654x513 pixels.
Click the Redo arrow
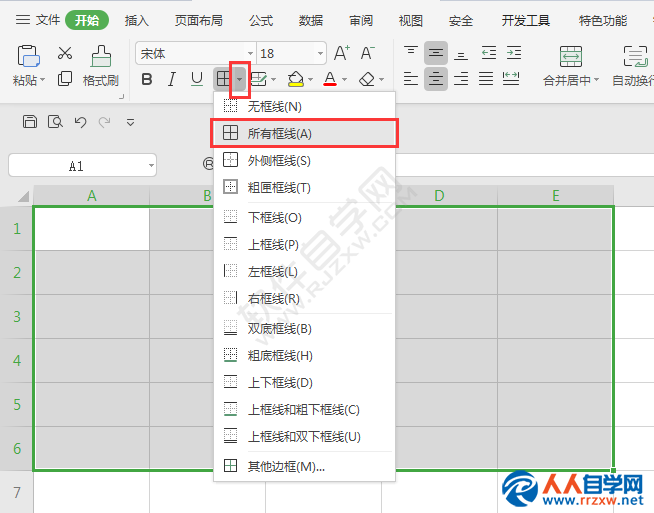click(105, 122)
